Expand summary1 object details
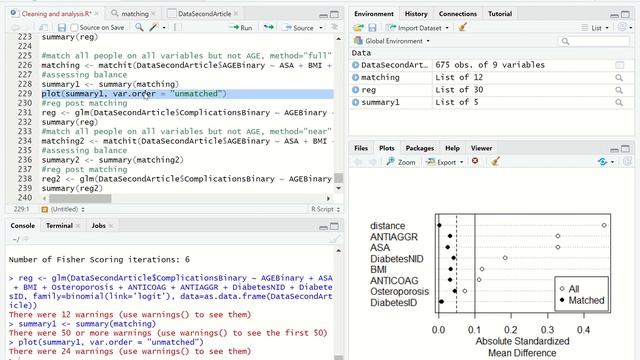The width and height of the screenshot is (640, 360). click(x=356, y=102)
